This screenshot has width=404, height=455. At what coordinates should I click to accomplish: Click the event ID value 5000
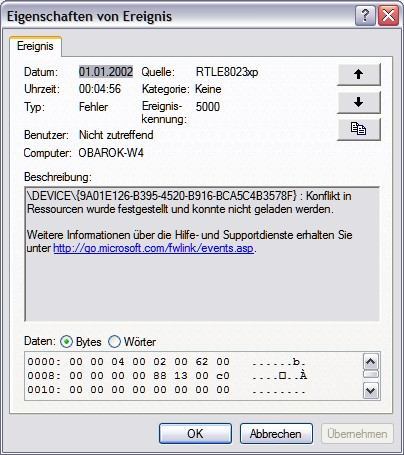[208, 107]
